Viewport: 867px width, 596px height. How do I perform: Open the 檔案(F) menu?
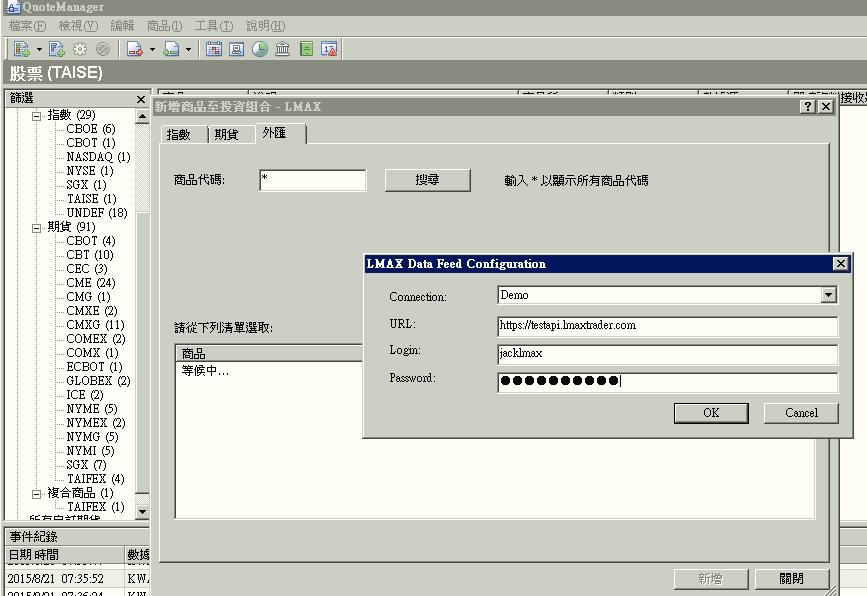(28, 26)
